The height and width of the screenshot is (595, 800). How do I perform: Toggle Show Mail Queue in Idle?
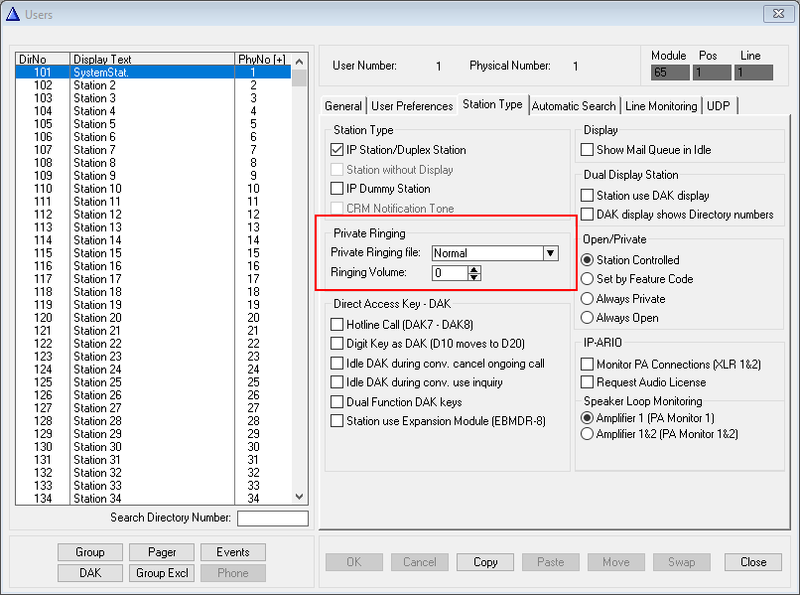tap(588, 149)
